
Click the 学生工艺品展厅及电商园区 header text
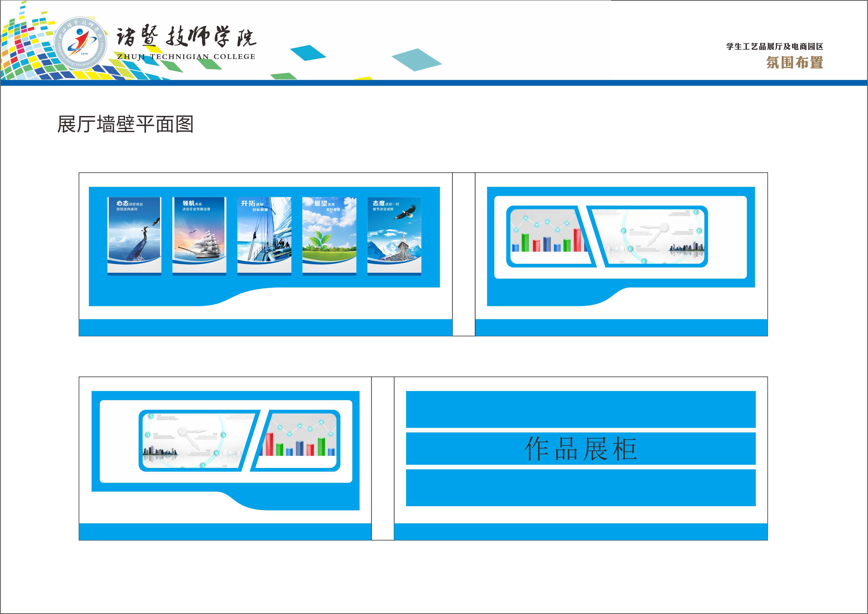point(774,46)
